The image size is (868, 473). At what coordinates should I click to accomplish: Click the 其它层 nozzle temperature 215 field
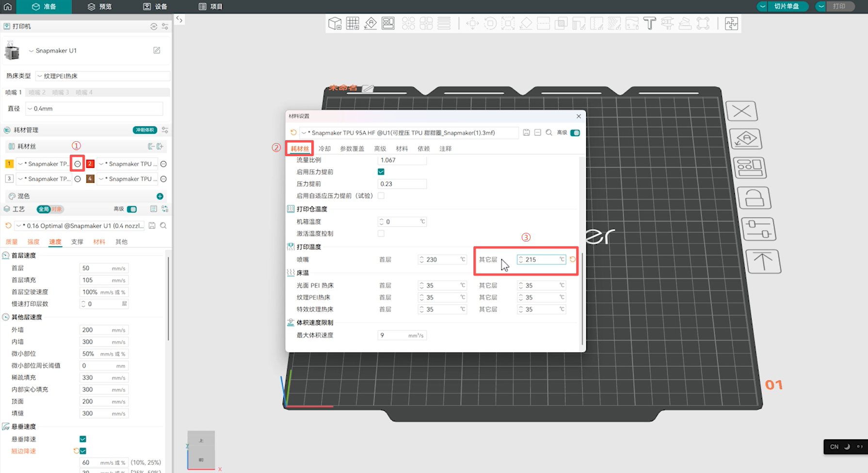pyautogui.click(x=541, y=260)
